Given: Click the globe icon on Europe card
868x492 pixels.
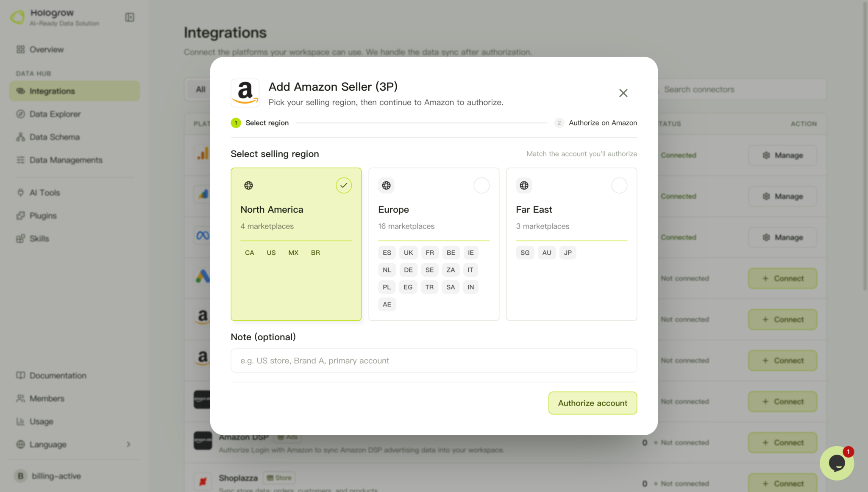Looking at the screenshot, I should [x=386, y=185].
